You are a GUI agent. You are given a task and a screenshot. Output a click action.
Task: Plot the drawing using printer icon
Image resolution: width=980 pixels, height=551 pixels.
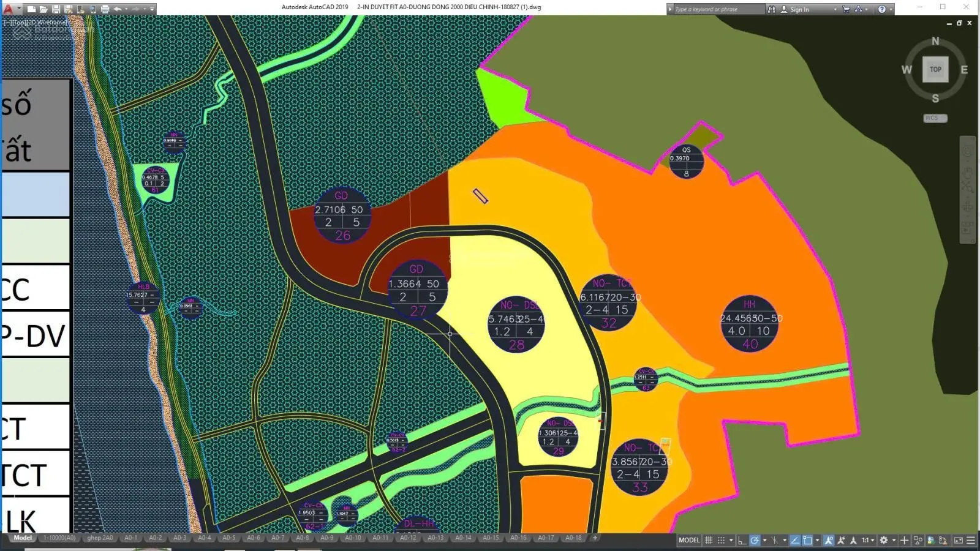tap(105, 9)
